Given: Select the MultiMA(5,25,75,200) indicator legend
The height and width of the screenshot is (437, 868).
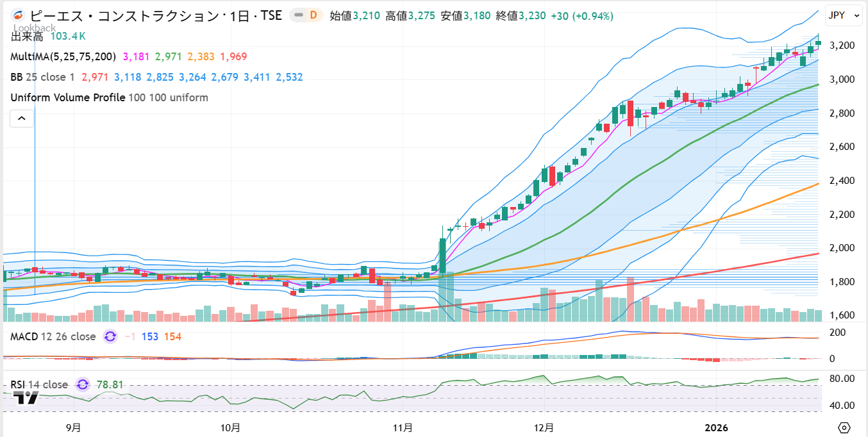Looking at the screenshot, I should pyautogui.click(x=63, y=57).
